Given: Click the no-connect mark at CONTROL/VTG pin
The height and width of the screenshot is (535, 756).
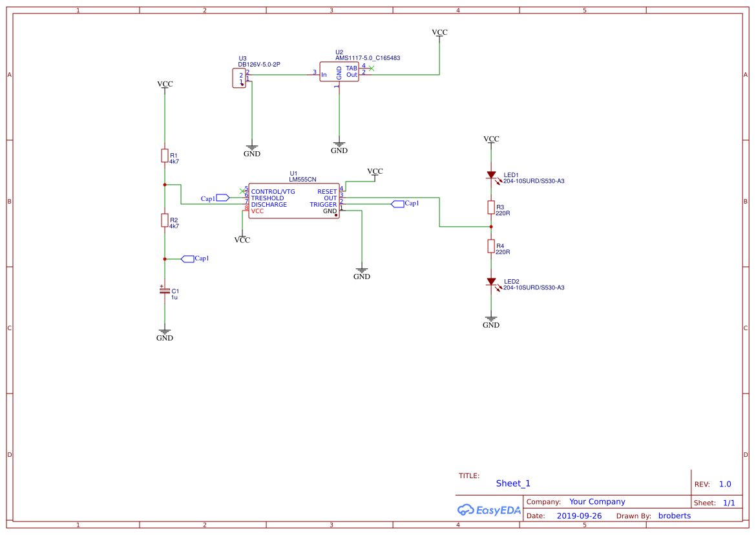Looking at the screenshot, I should pyautogui.click(x=242, y=191).
